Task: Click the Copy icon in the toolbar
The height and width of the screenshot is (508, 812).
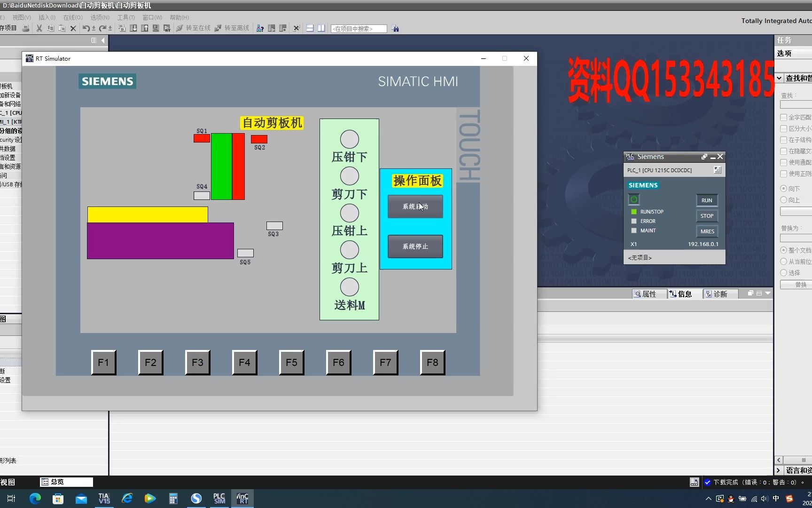Action: click(x=51, y=28)
